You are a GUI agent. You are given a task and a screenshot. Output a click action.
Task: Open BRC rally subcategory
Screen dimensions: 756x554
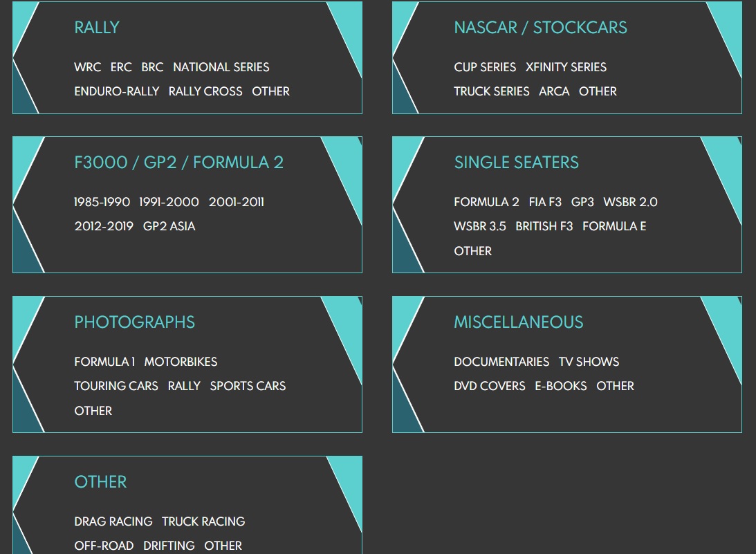point(152,67)
